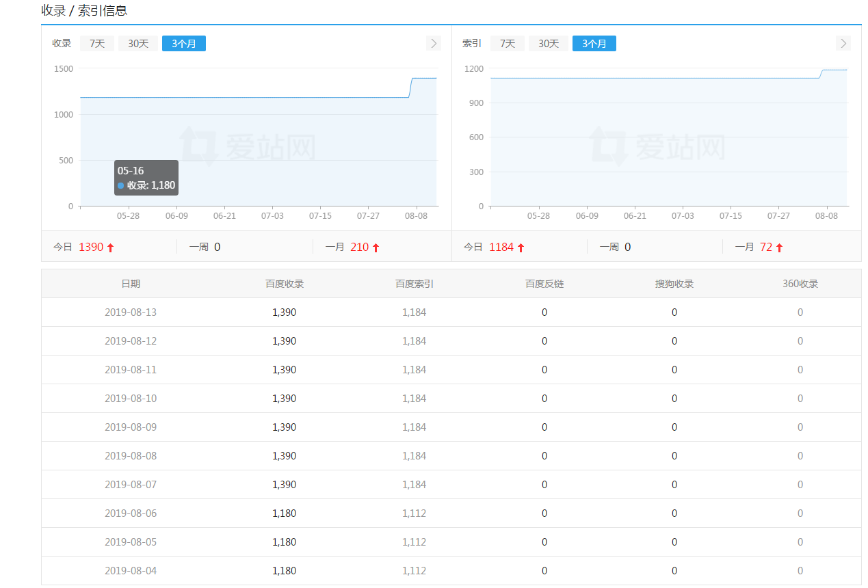
Task: Click the red arrow beside 72
Action: coord(779,248)
